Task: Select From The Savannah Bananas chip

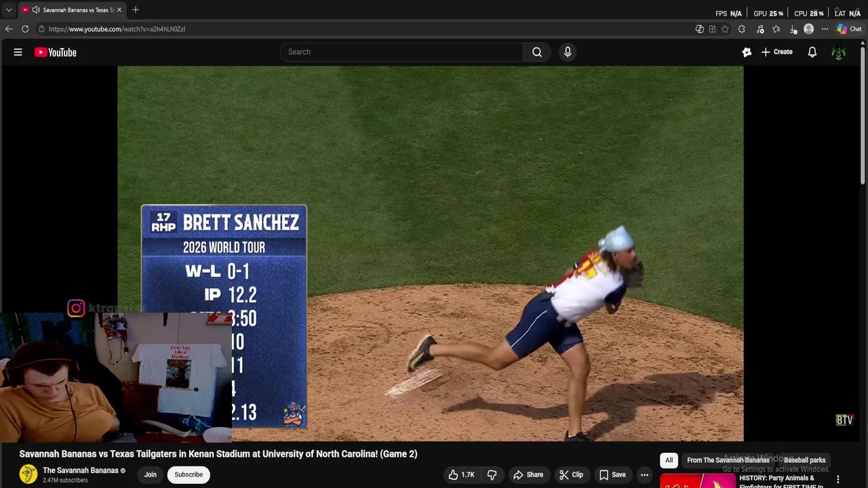Action: click(728, 460)
